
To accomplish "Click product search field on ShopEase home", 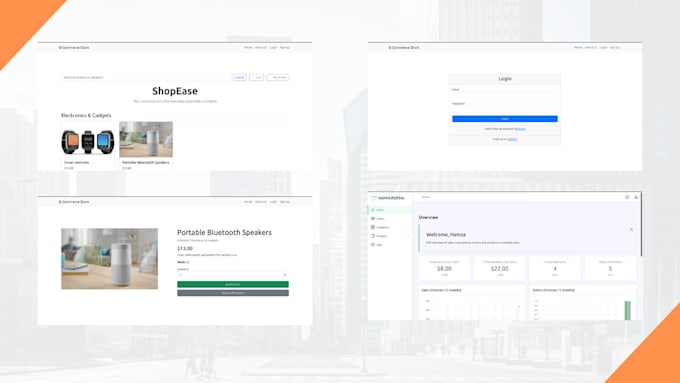I will [x=146, y=77].
